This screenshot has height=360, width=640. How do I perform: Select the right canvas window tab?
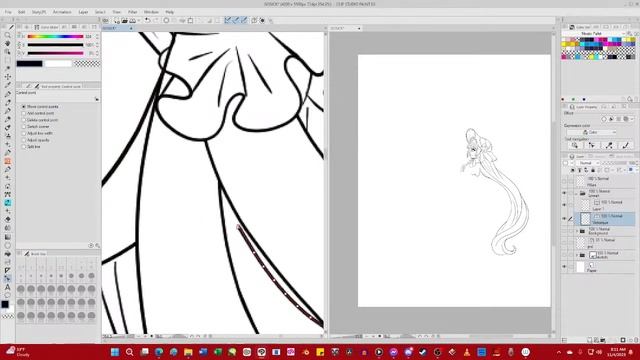tap(345, 28)
